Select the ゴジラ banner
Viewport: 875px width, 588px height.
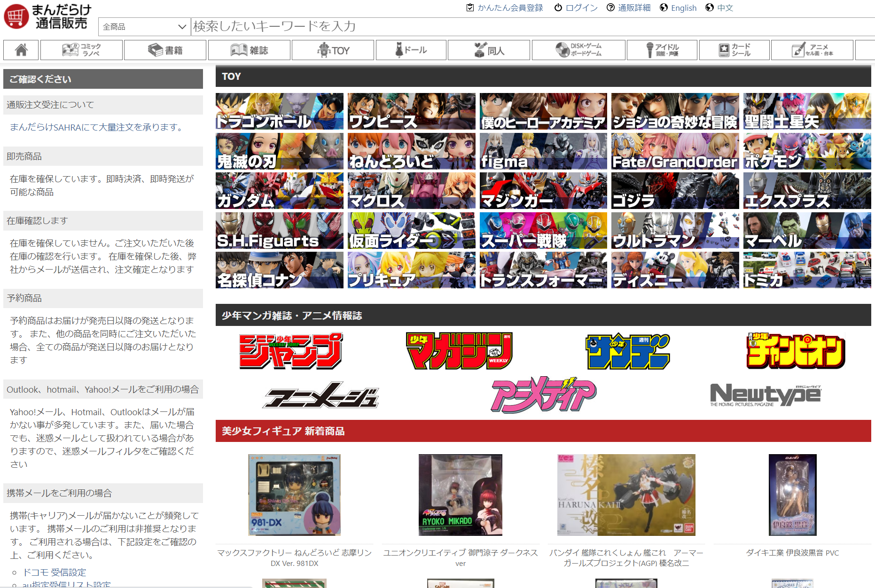point(675,191)
